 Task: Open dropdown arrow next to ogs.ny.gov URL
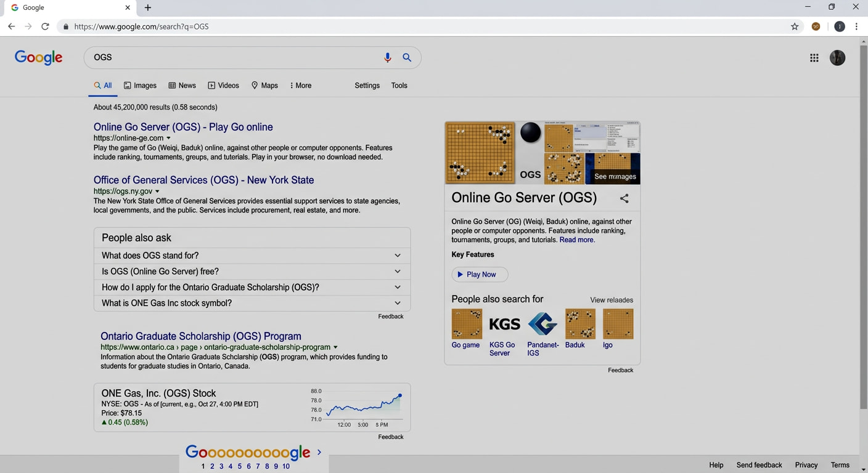point(157,192)
